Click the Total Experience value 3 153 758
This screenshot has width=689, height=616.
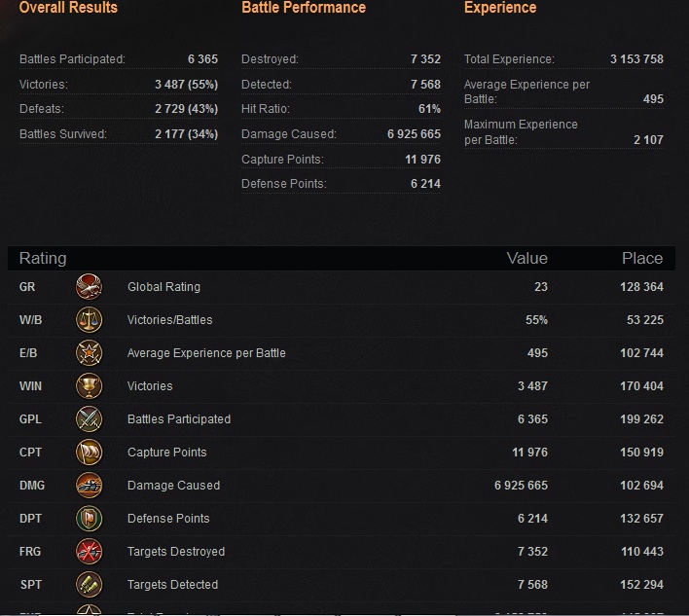(636, 59)
